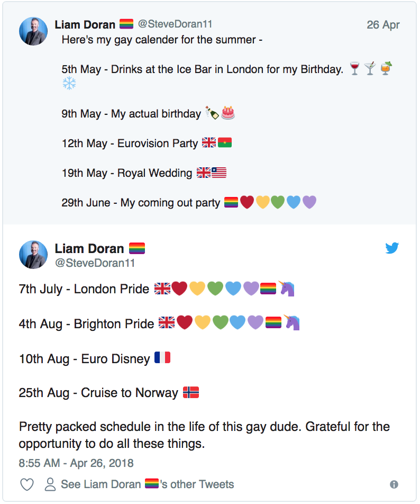The width and height of the screenshot is (420, 504).
Task: Click the unicorn emoji after Brighton Pride
Action: 292,322
